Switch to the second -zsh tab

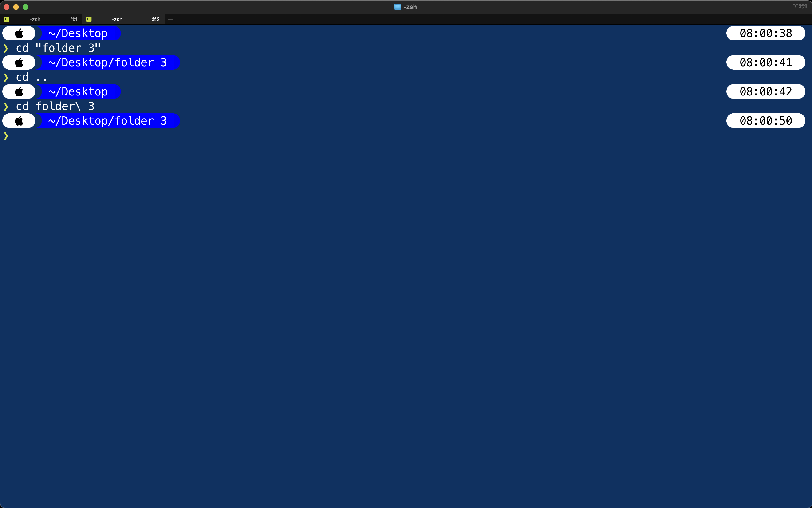tap(124, 19)
